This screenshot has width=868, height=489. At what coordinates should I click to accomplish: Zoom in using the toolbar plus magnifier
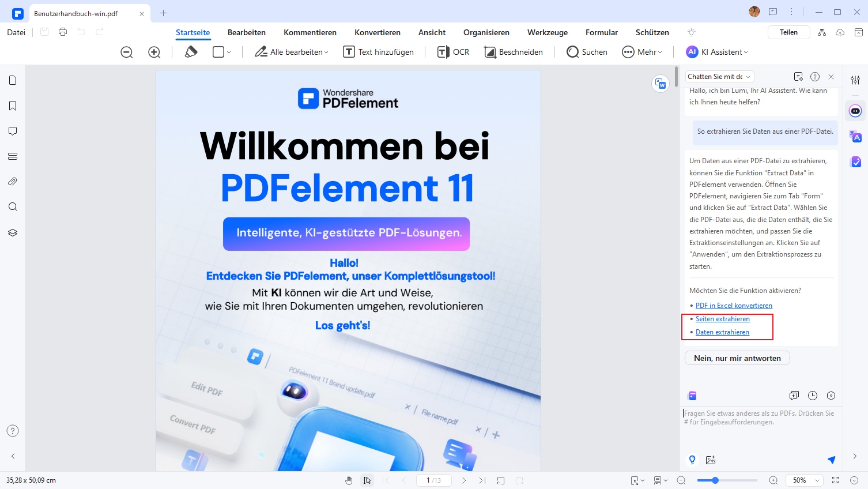pos(154,52)
